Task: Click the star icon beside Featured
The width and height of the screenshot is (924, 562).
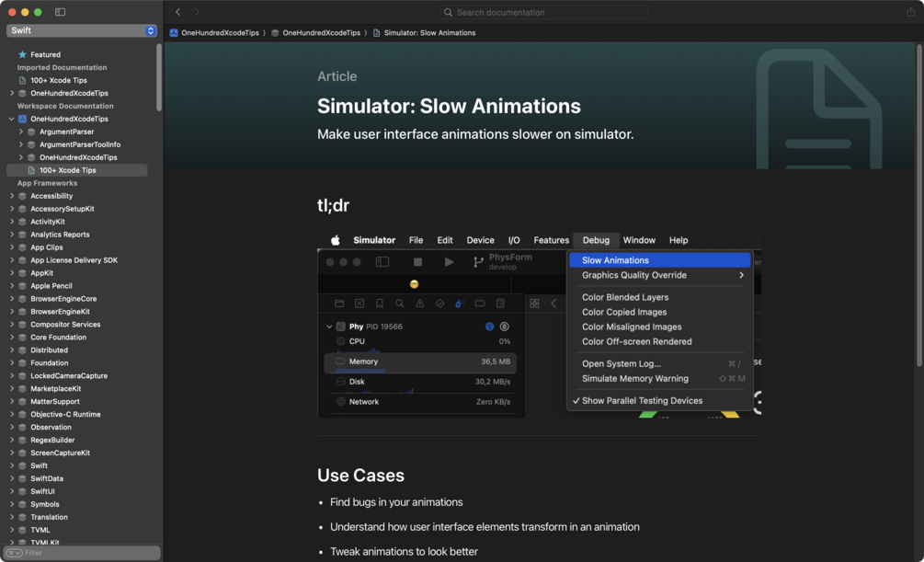Action: (x=22, y=54)
